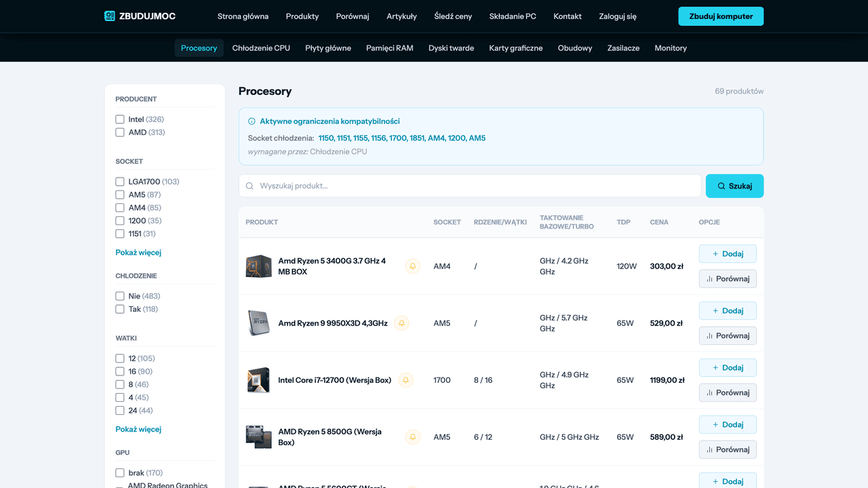
Task: Click the magnifier icon in the search field
Action: [250, 186]
